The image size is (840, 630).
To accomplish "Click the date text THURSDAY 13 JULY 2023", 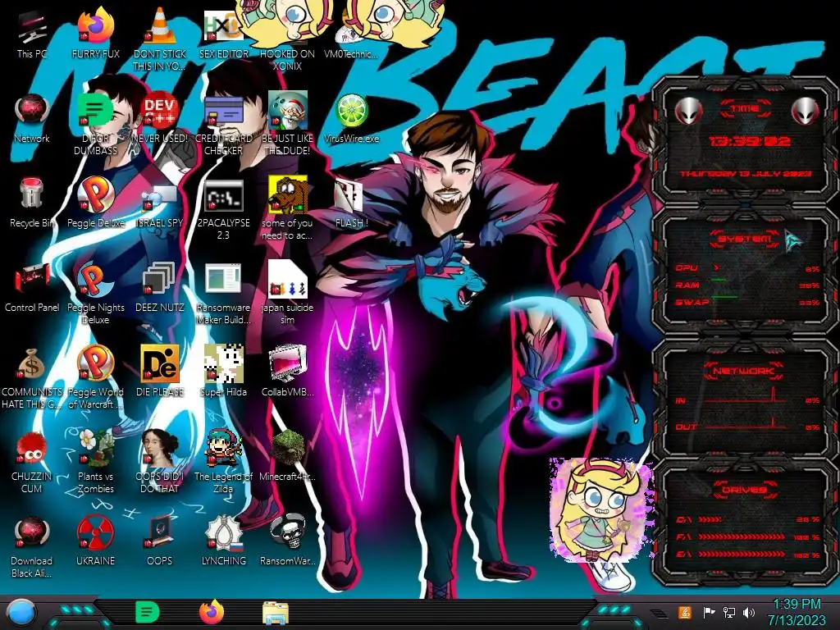I will 746,174.
